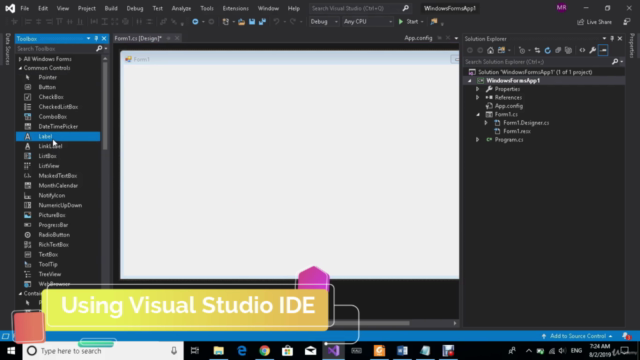
Task: Click the Search Toolbox field
Action: (x=56, y=49)
